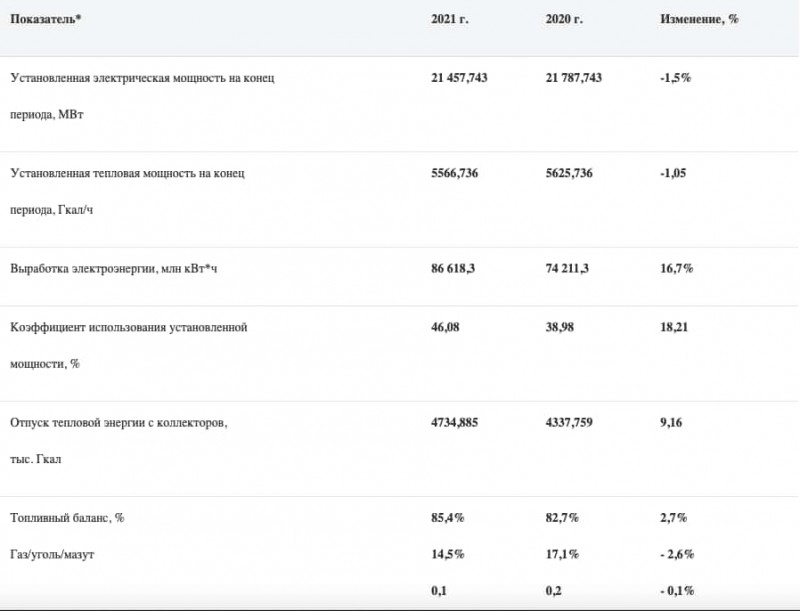Select the 5625,736 cell
This screenshot has width=800, height=611.
pos(569,174)
